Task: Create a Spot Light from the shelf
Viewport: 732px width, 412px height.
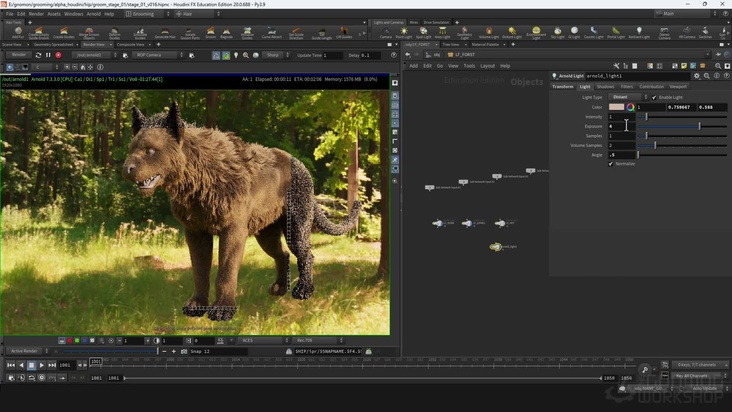Action: [423, 33]
